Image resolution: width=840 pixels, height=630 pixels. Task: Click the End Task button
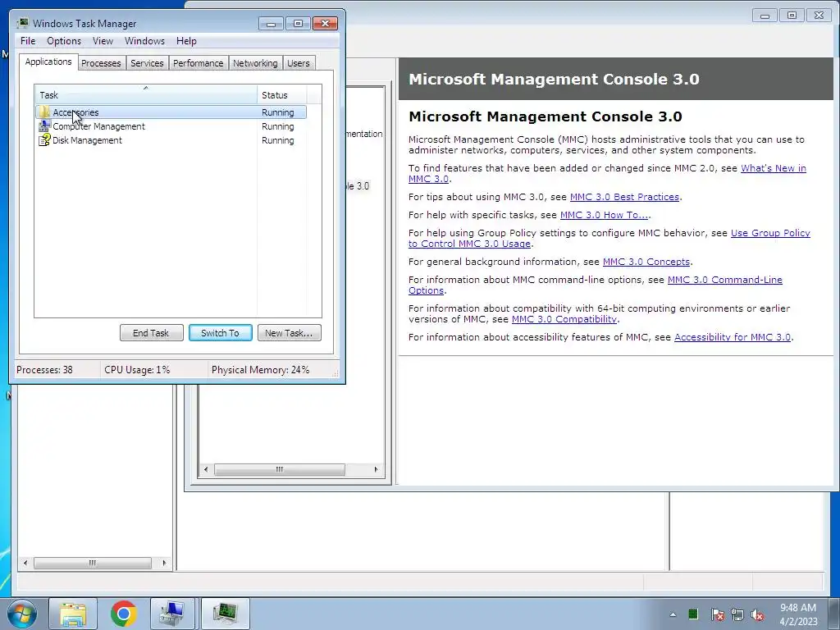[x=151, y=333]
